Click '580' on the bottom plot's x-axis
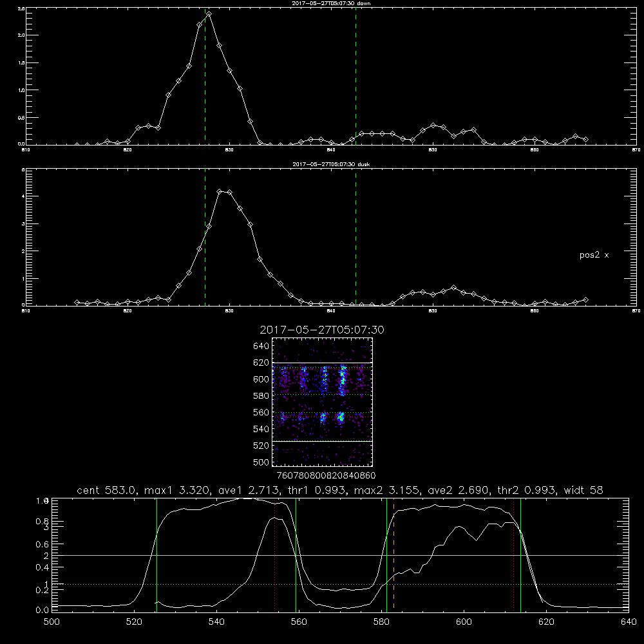 pyautogui.click(x=381, y=622)
